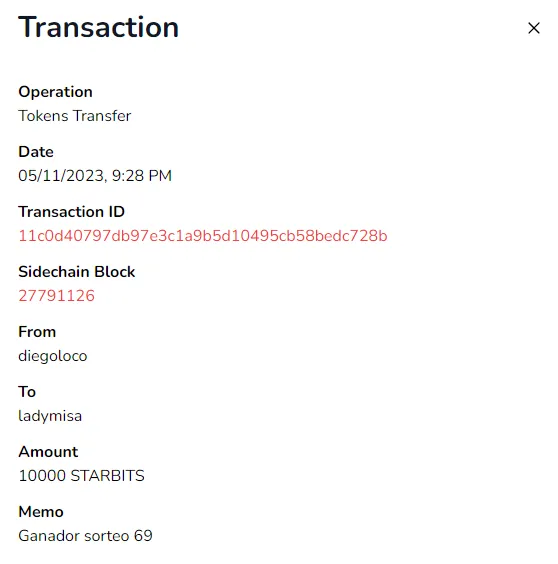Click the From label
The width and height of the screenshot is (558, 564).
pyautogui.click(x=37, y=332)
